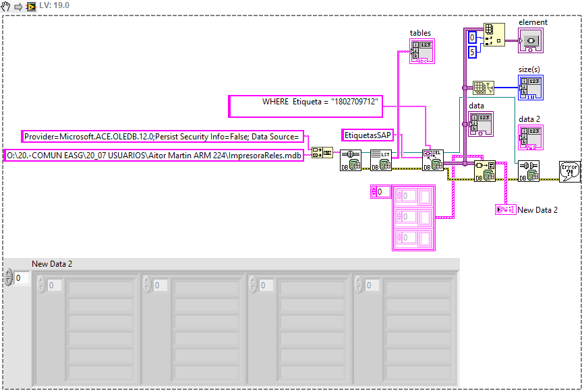Screen dimensions: 584x392
Task: Decrement the rightmost array index stepper
Action: 359,288
